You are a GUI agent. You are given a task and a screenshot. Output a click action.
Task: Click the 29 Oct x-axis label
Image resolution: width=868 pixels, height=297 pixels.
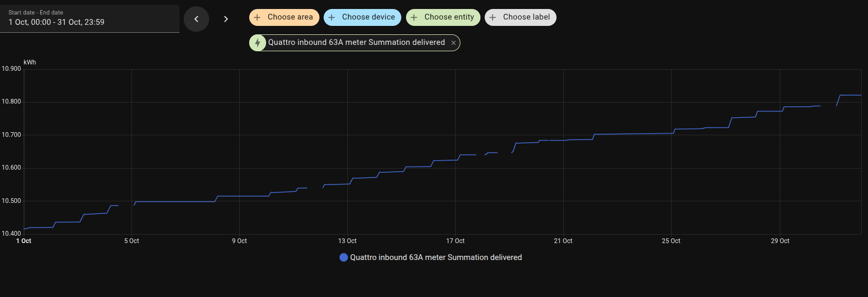(780, 241)
